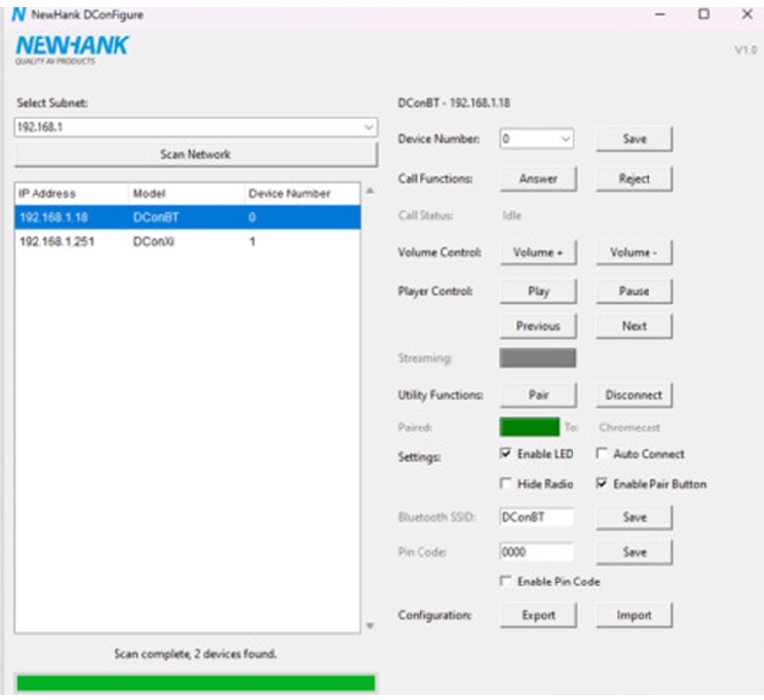The height and width of the screenshot is (700, 764).
Task: Select the 192.168.1.251 DConXi row
Action: tap(188, 241)
